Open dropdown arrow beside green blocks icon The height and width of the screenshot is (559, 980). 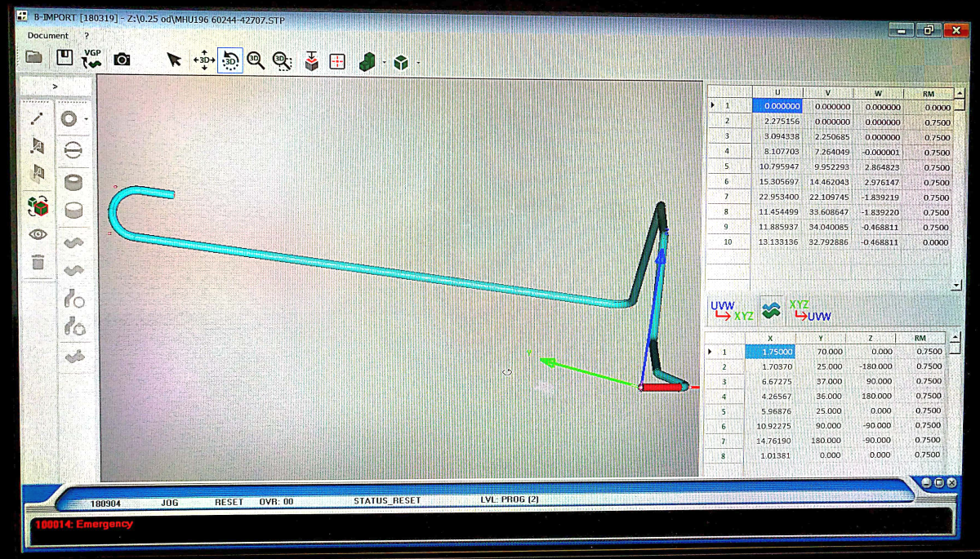tap(385, 62)
